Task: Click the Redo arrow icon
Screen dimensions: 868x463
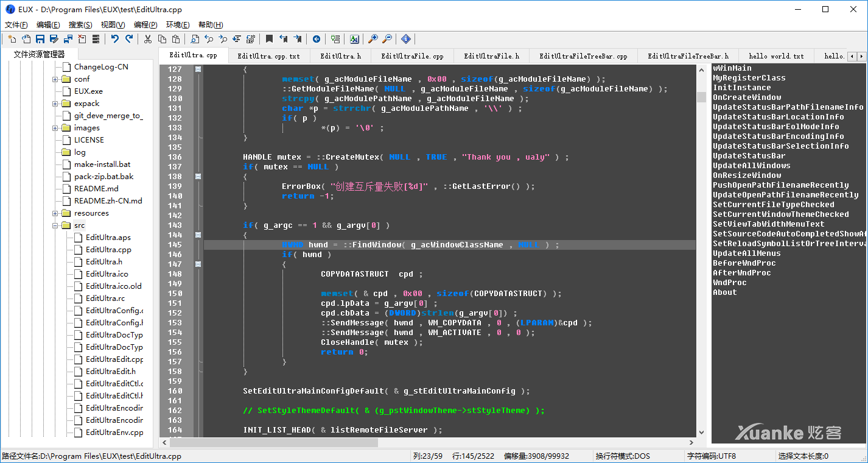Action: coord(129,39)
